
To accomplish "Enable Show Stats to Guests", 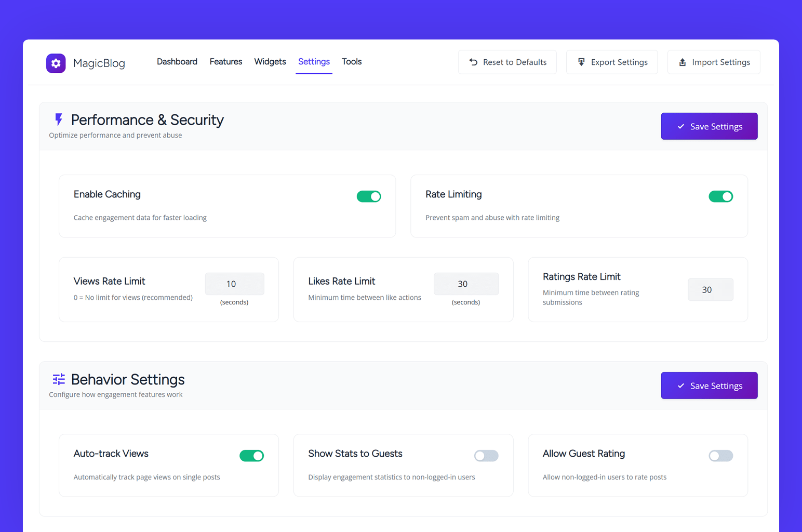I will tap(486, 456).
